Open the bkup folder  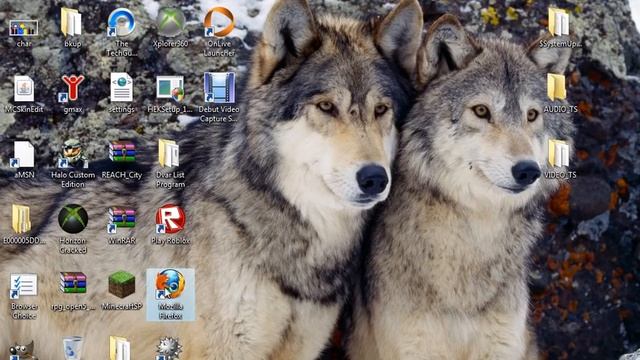pos(71,22)
